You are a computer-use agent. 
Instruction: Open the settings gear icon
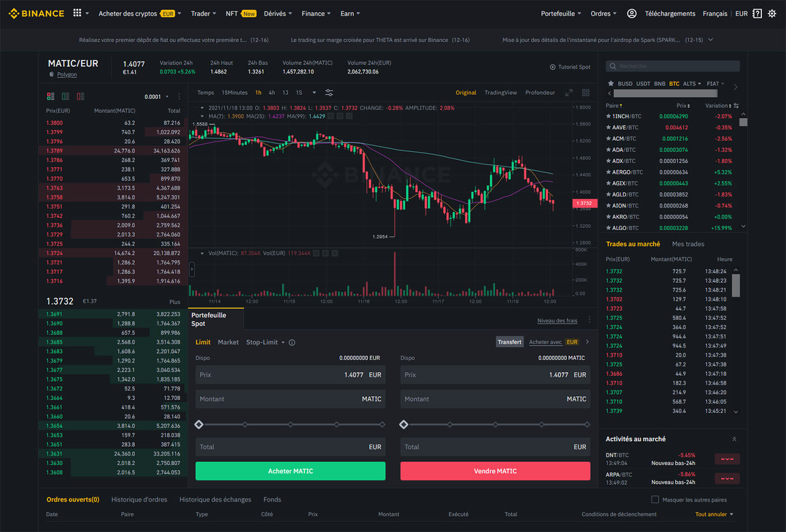tap(772, 13)
